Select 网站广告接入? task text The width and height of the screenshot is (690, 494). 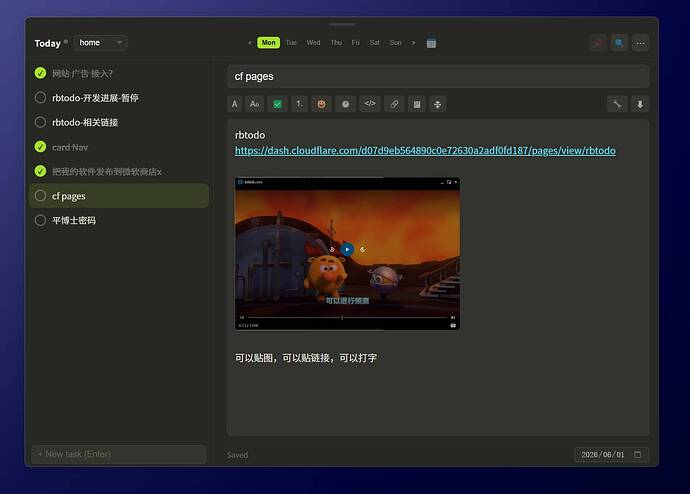tap(82, 73)
